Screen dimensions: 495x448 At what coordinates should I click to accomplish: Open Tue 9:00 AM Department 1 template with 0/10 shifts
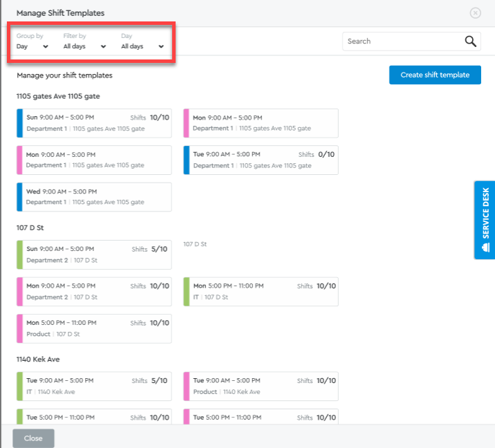[261, 160]
